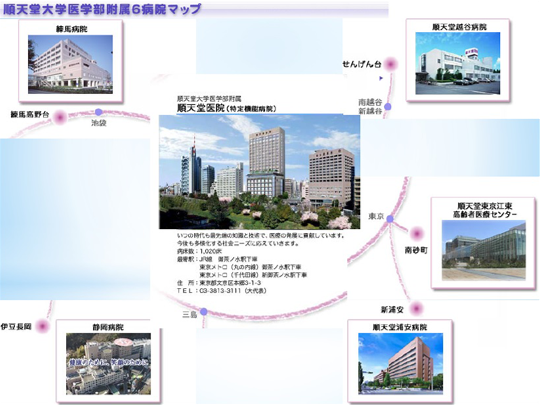
Task: Click the blue 南越谷 新越谷 station dot
Action: 388,107
